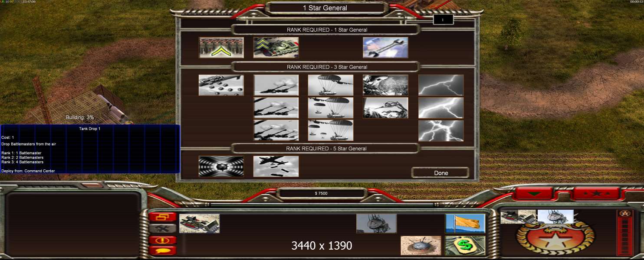This screenshot has height=260, width=644.
Task: Pick the bottom lightning power icon
Action: pyautogui.click(x=441, y=130)
